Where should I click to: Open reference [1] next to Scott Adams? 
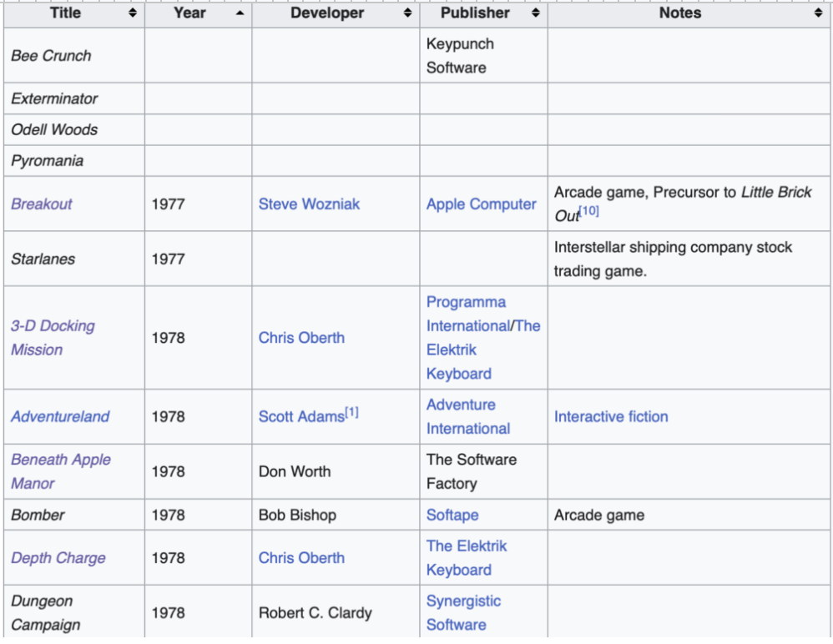tap(351, 412)
